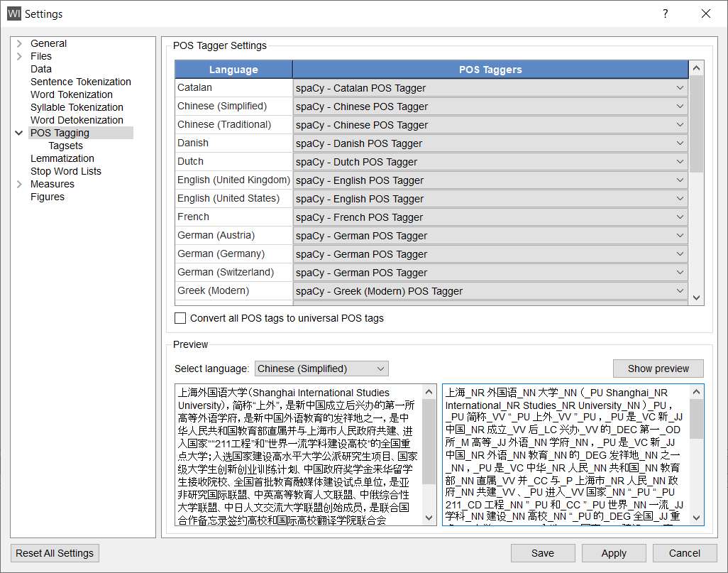Open the Greek (Modern) POS tagger dropdown
This screenshot has width=728, height=573.
[490, 291]
